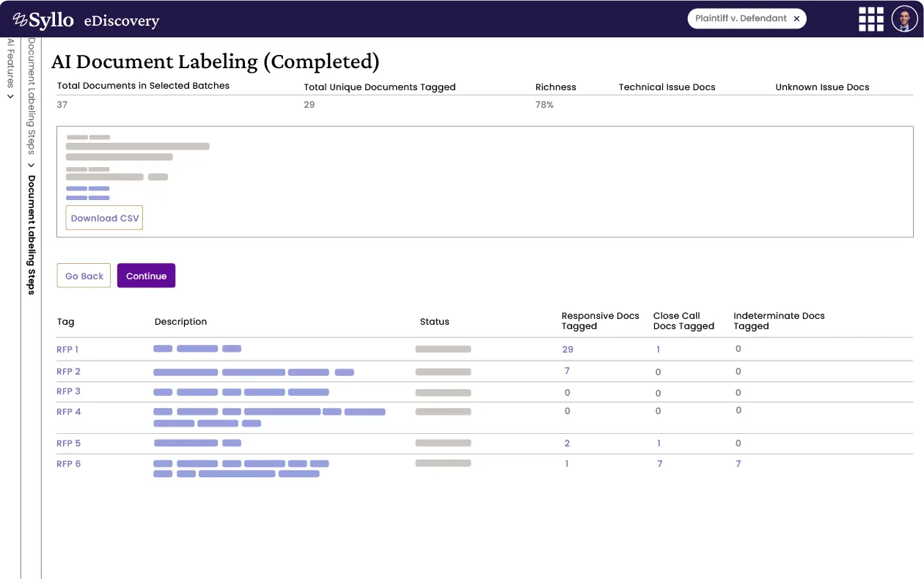
Task: Open the RFP 1 tag link
Action: (67, 350)
